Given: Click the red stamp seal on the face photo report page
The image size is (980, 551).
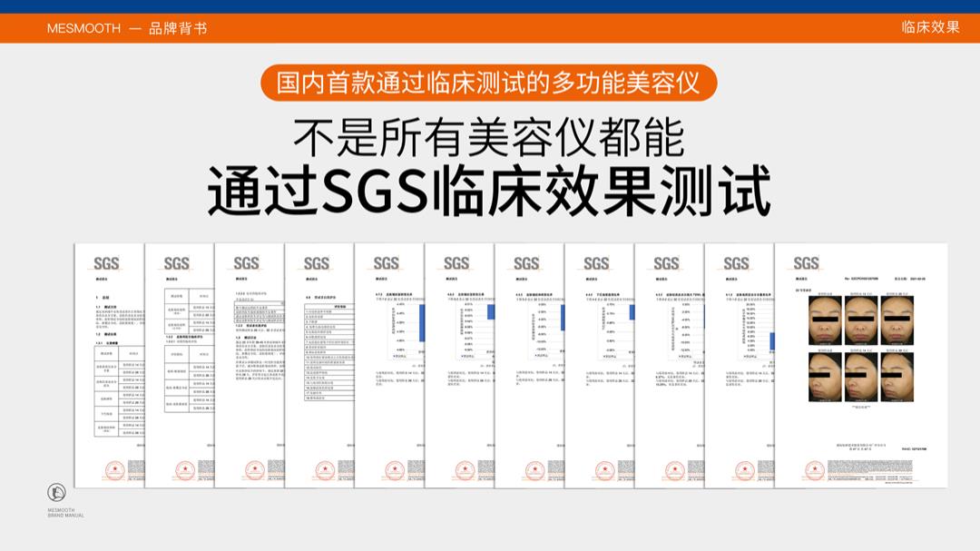Looking at the screenshot, I should tap(814, 471).
